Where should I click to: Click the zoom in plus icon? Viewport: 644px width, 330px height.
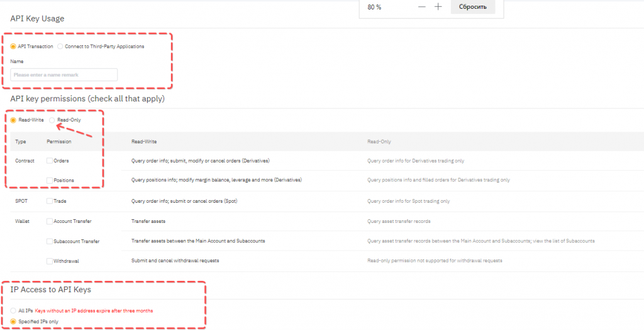tap(438, 7)
